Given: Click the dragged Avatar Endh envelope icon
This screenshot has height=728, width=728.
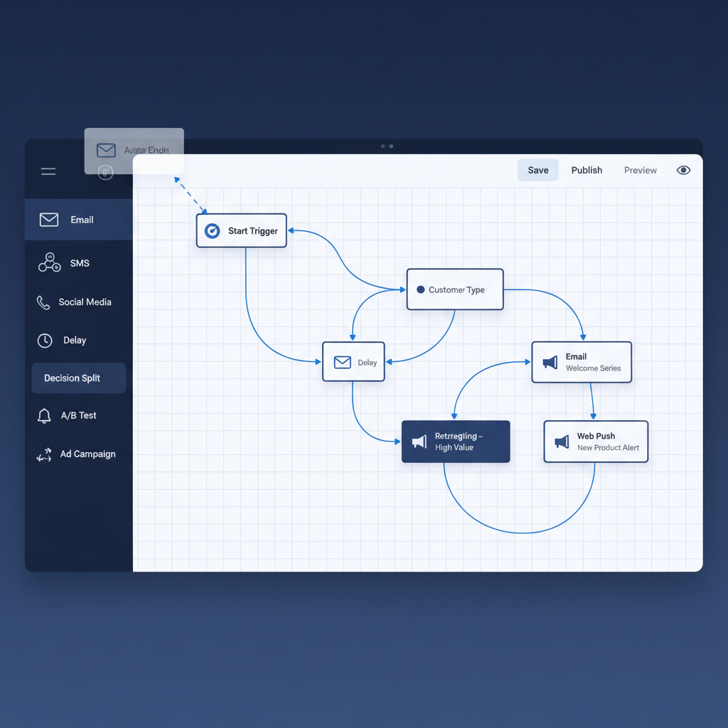Looking at the screenshot, I should (x=106, y=150).
